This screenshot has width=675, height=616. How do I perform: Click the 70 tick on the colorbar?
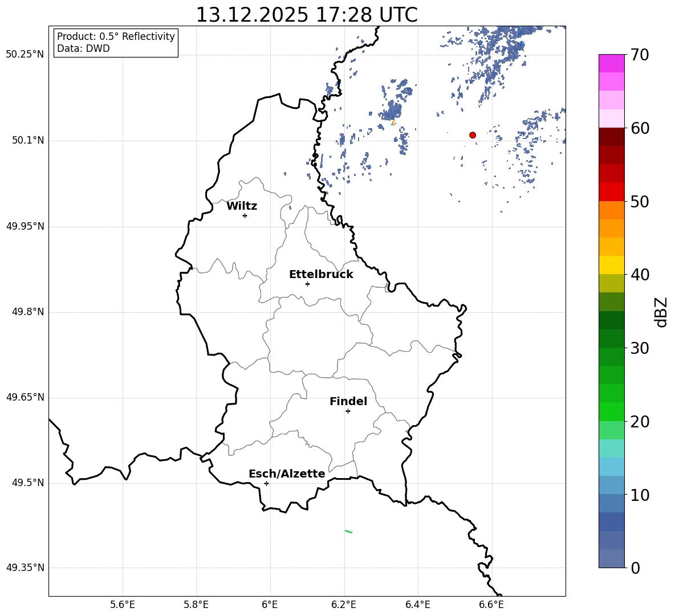click(640, 55)
